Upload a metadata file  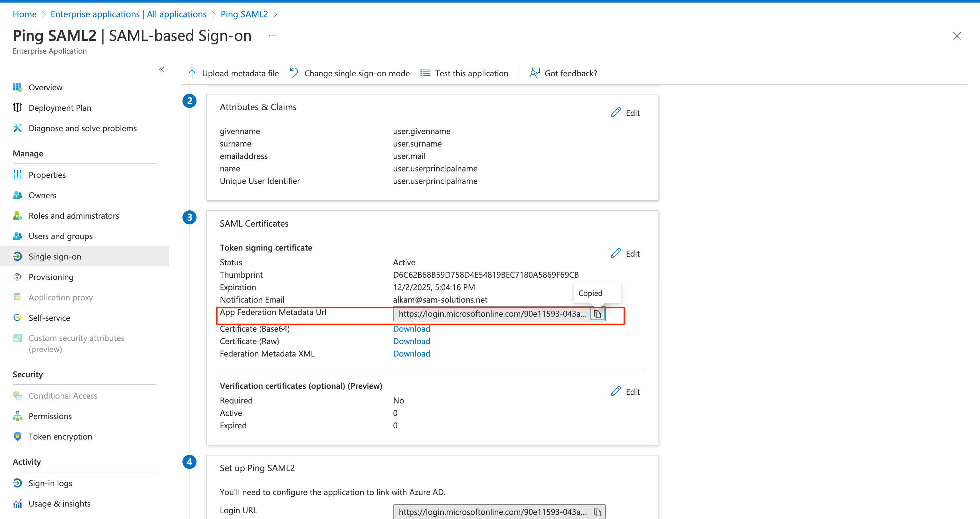(233, 73)
